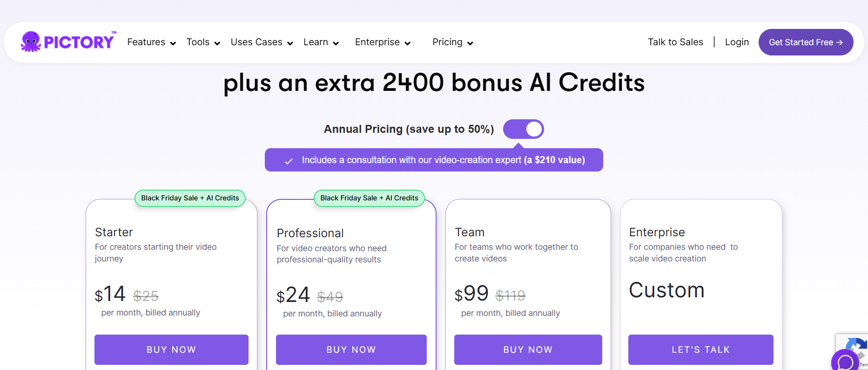Click the Starter Black Friday Sale badge
Image resolution: width=868 pixels, height=370 pixels.
[x=190, y=198]
